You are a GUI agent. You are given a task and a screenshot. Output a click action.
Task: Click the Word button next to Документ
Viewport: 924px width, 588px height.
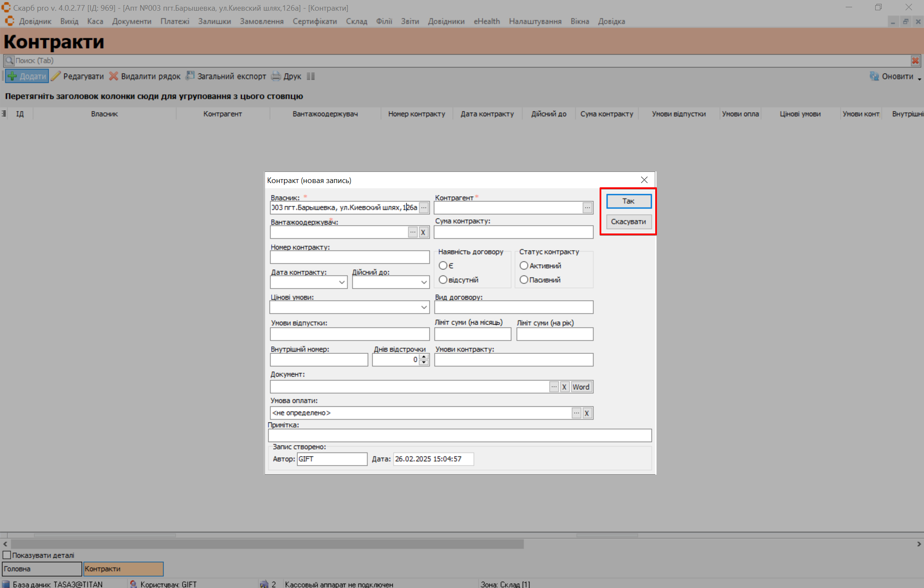click(x=581, y=387)
